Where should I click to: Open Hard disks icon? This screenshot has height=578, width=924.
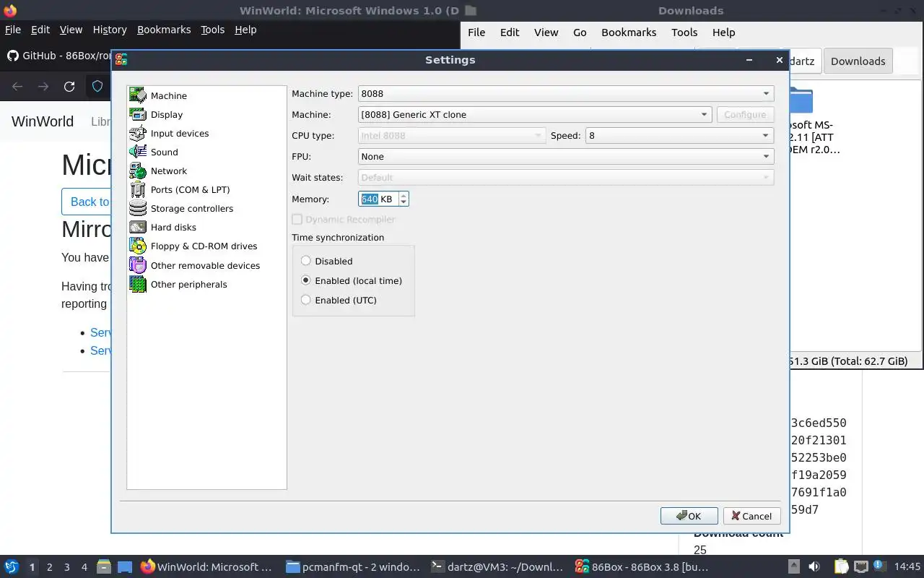click(x=138, y=227)
